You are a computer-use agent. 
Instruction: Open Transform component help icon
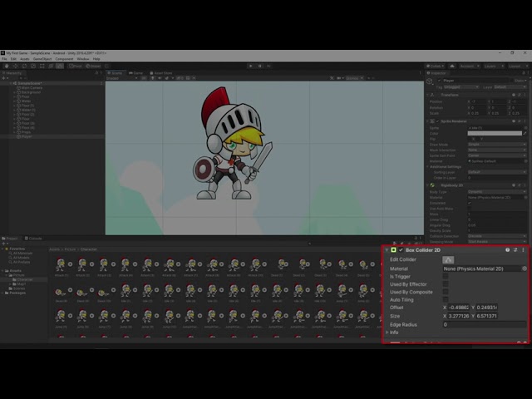pyautogui.click(x=514, y=95)
